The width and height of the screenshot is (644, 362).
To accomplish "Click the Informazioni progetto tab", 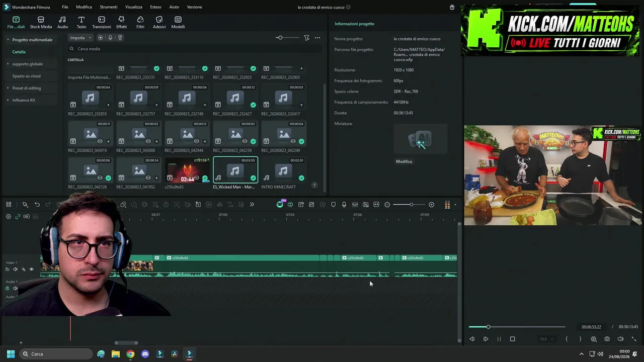I will [354, 24].
